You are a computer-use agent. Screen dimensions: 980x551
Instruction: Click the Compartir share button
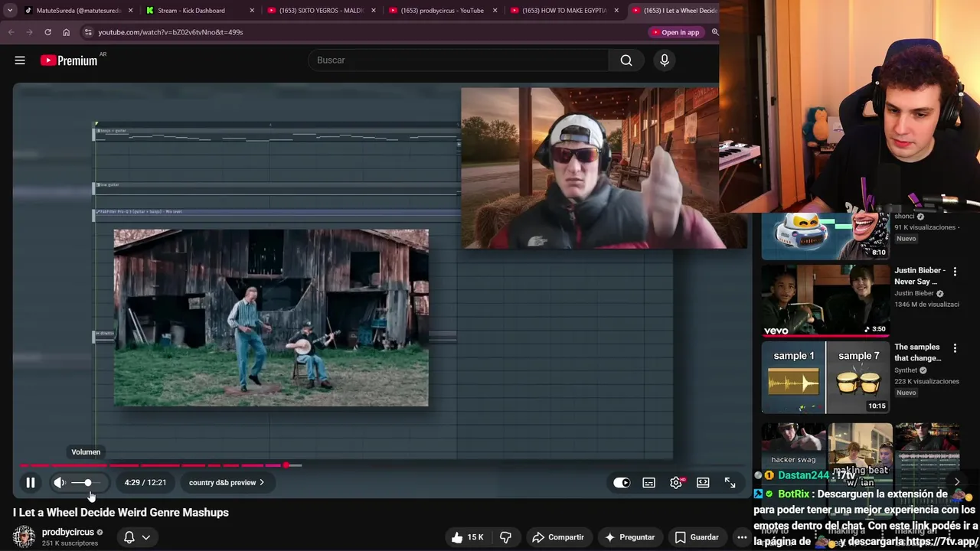pyautogui.click(x=558, y=537)
